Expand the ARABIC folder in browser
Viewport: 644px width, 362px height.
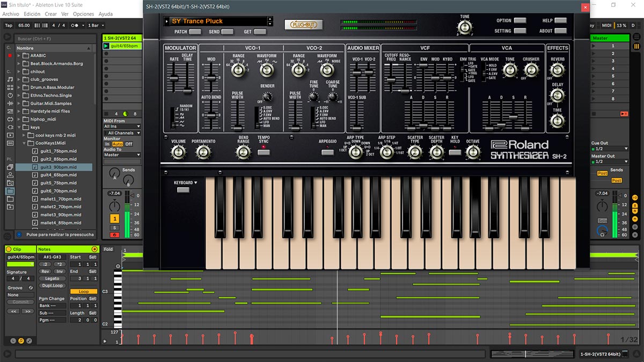[x=19, y=55]
